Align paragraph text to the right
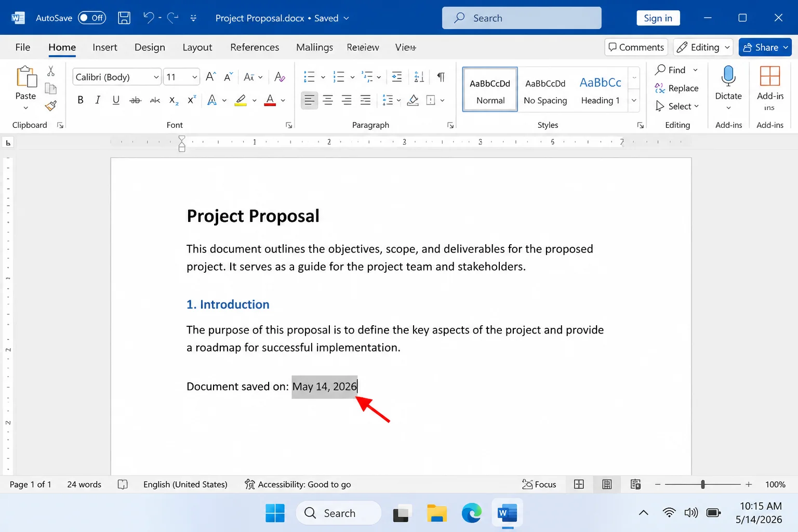Image resolution: width=798 pixels, height=532 pixels. pos(347,100)
